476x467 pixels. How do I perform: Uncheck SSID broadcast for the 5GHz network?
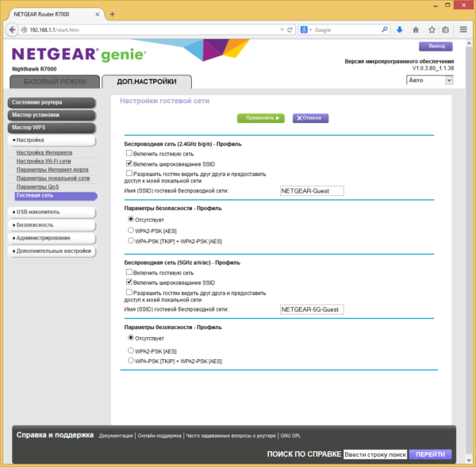click(x=129, y=282)
